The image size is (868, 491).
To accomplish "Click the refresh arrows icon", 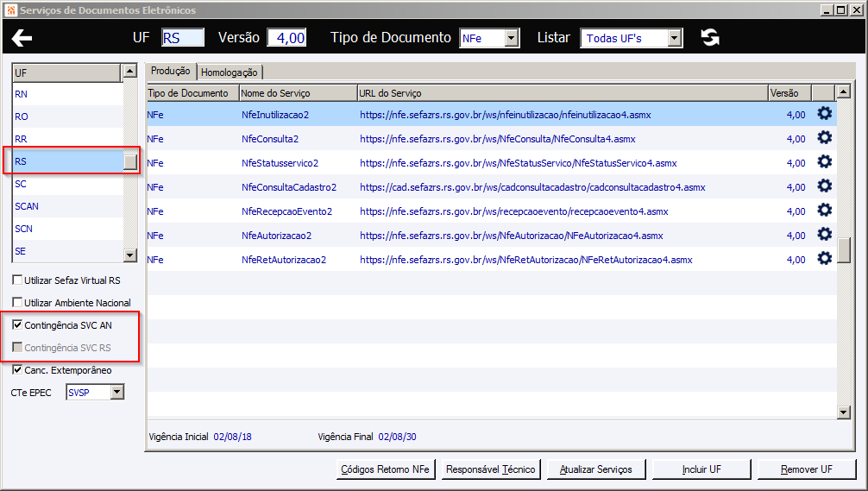I will click(x=710, y=38).
